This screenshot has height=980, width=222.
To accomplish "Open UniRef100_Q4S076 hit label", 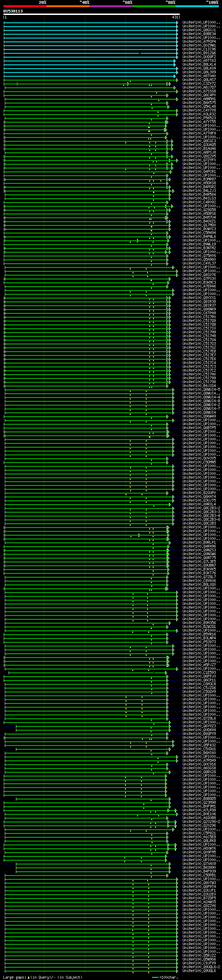I will coord(199,275).
